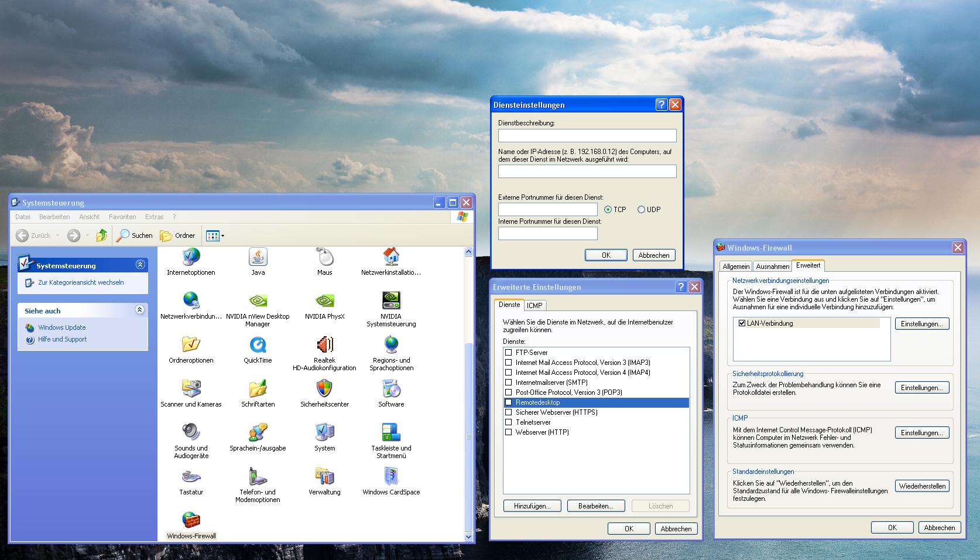980x560 pixels.
Task: Open the Favoriten menu
Action: point(122,217)
